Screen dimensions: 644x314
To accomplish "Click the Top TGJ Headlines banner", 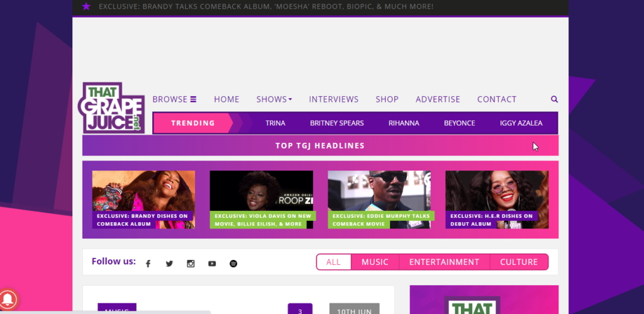I will [320, 145].
